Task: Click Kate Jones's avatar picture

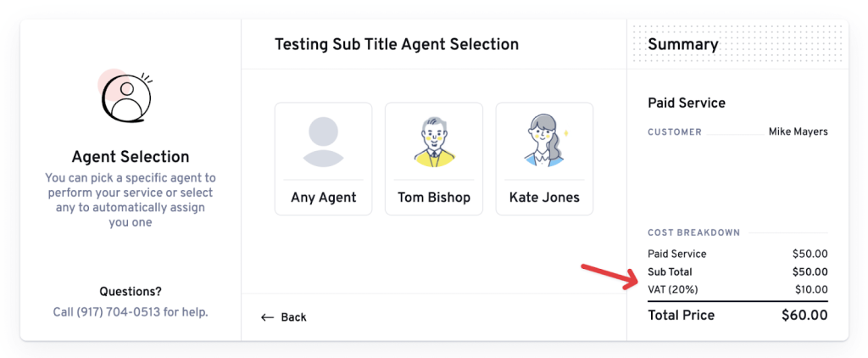Action: point(544,142)
